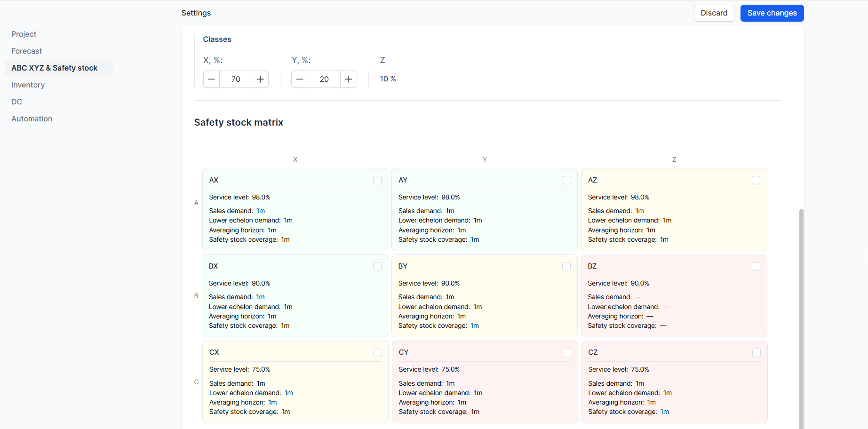The height and width of the screenshot is (429, 868).
Task: Check the AZ card checkbox
Action: pos(756,180)
